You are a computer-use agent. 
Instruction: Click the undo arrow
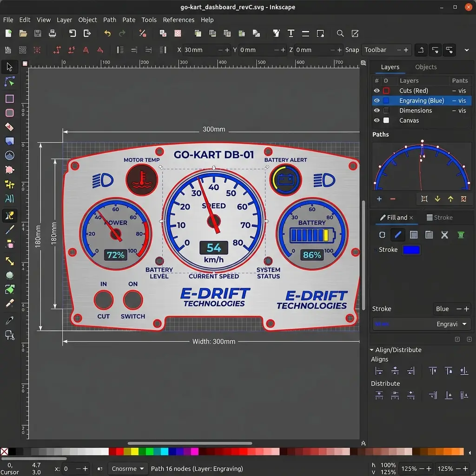click(x=107, y=33)
